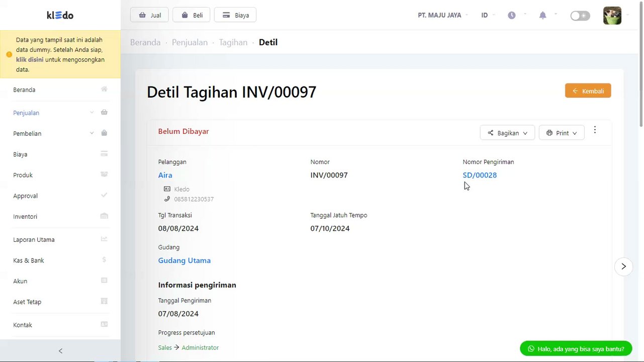Open the Bagikan share dropdown
Image resolution: width=644 pixels, height=362 pixels.
pyautogui.click(x=507, y=133)
